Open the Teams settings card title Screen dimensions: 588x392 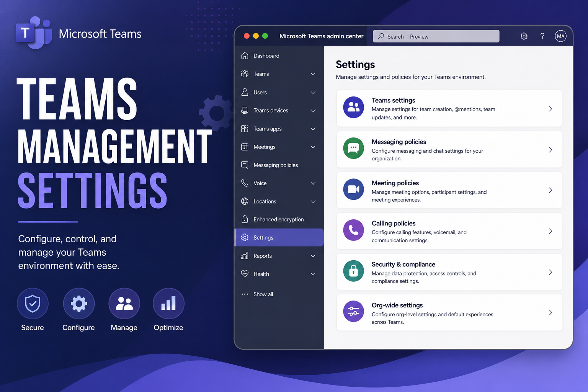393,100
